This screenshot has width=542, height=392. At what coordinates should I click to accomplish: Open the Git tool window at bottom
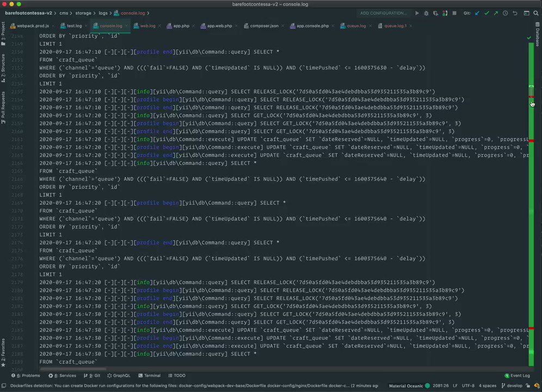pos(92,375)
